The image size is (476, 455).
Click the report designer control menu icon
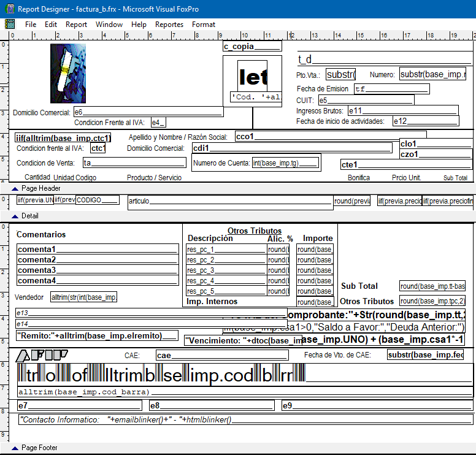click(x=10, y=25)
